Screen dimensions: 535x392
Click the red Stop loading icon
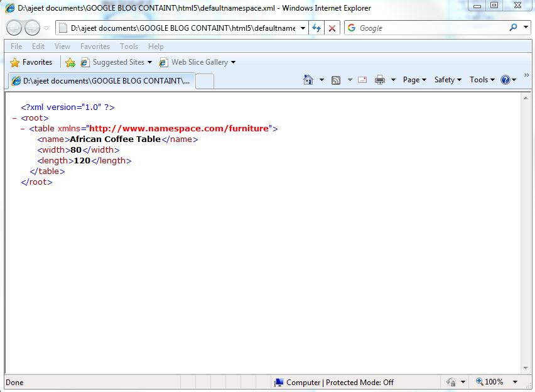click(332, 28)
